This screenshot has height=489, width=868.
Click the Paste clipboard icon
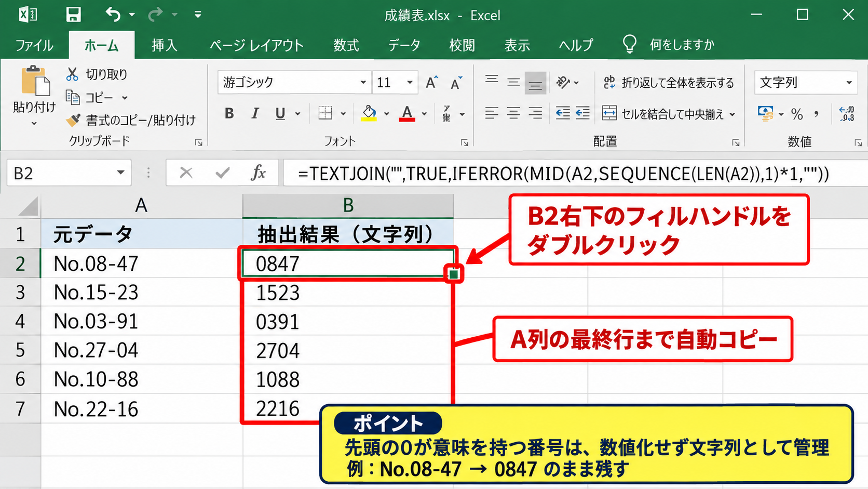tap(35, 82)
